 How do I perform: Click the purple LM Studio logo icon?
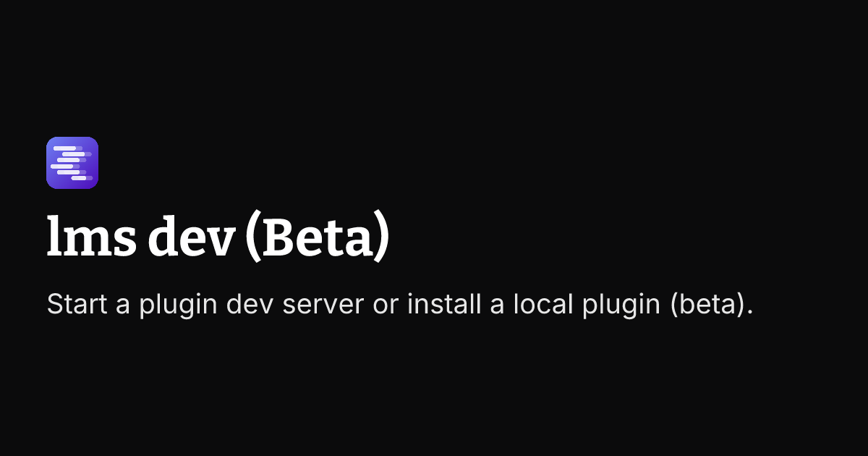point(72,163)
